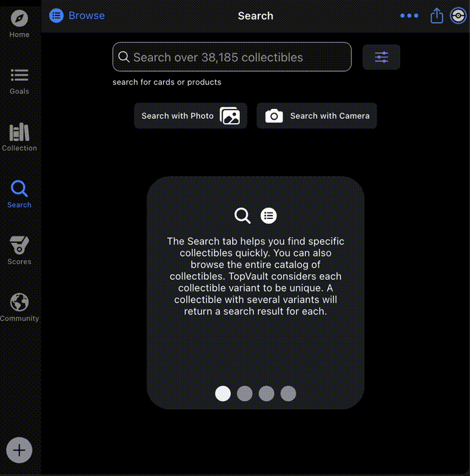Open the three-dots more options menu
470x476 pixels.
tap(409, 15)
